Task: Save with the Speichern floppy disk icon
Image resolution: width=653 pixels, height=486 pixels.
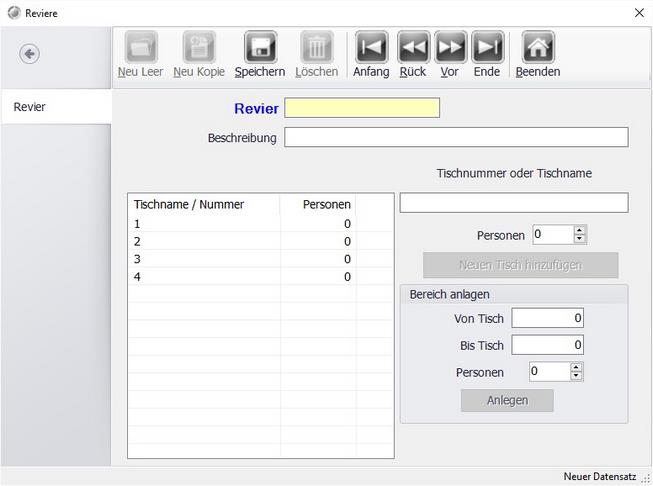Action: click(x=260, y=47)
